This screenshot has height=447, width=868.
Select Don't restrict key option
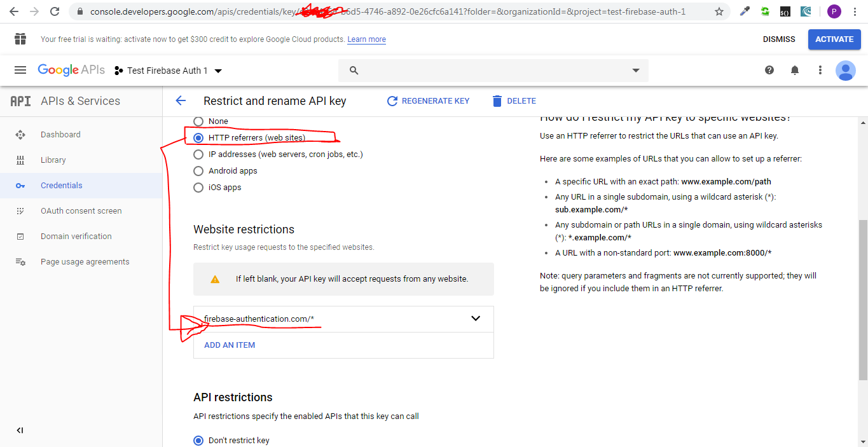point(198,441)
